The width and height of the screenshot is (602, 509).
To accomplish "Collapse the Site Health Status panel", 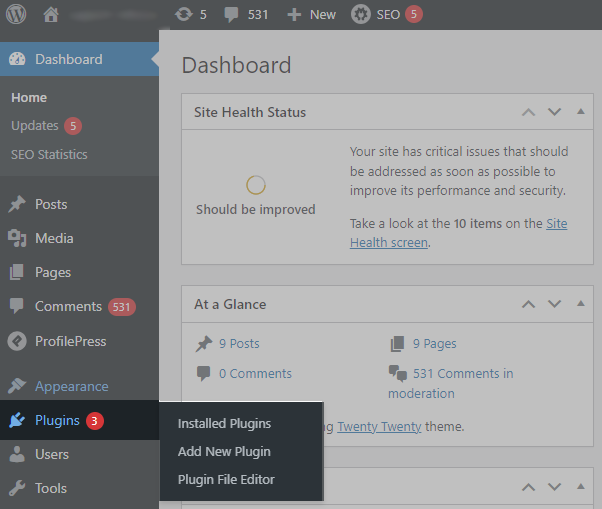I will pyautogui.click(x=581, y=112).
